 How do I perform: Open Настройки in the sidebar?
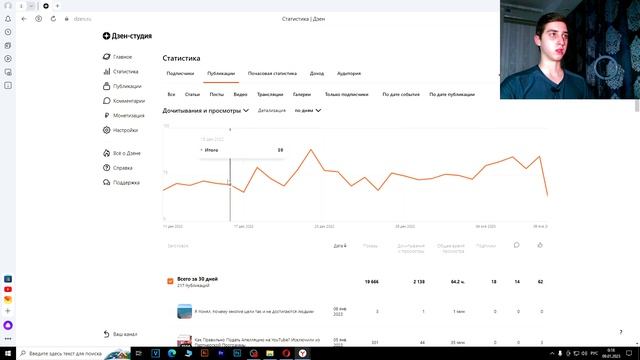pyautogui.click(x=120, y=130)
